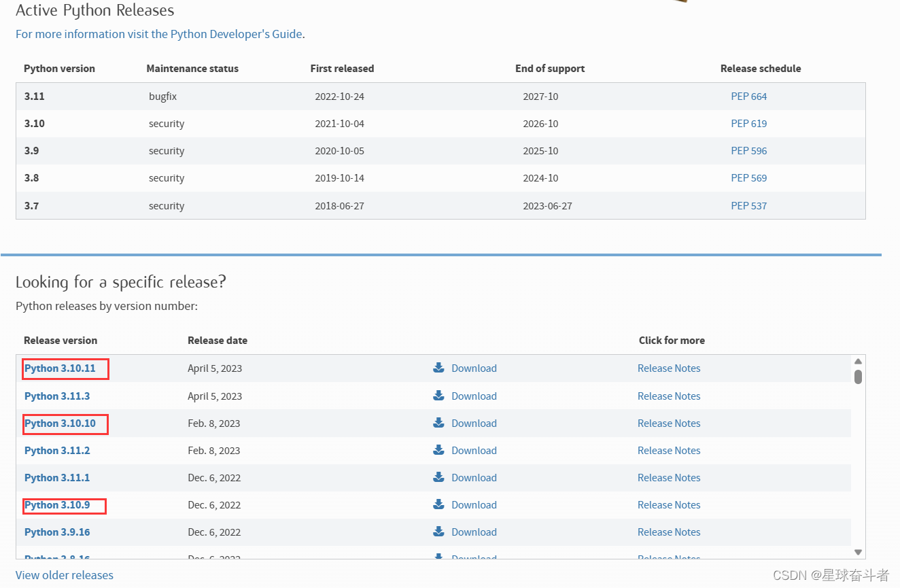Click first released date 2018-06-27
Image resolution: width=900 pixels, height=588 pixels.
(339, 205)
